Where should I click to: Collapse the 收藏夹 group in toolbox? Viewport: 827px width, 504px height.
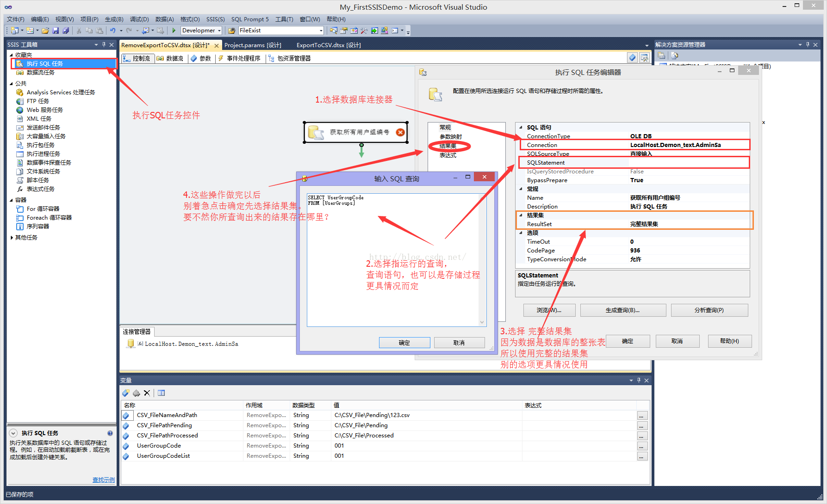(x=12, y=55)
